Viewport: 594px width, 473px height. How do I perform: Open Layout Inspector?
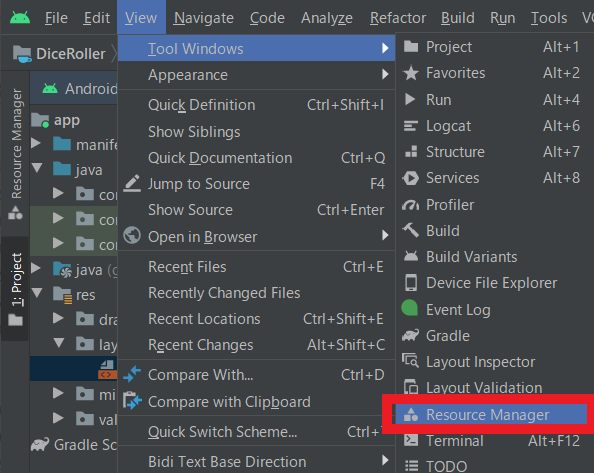point(494,362)
